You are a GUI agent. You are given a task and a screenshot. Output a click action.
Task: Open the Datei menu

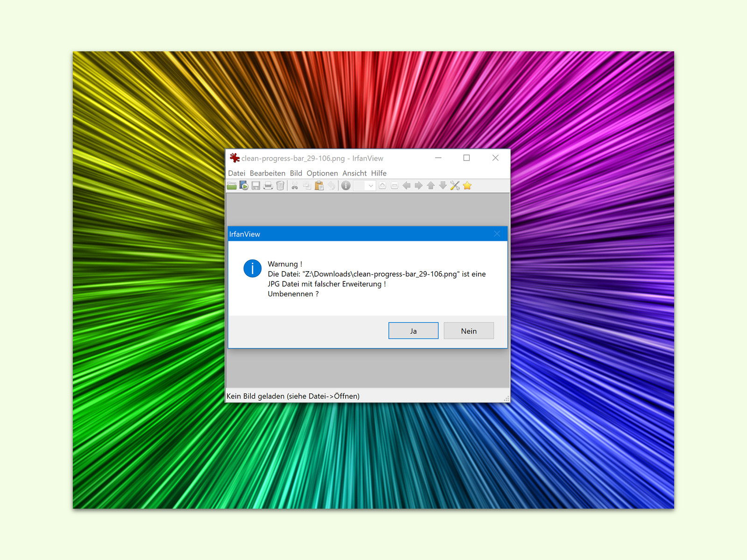click(x=237, y=173)
